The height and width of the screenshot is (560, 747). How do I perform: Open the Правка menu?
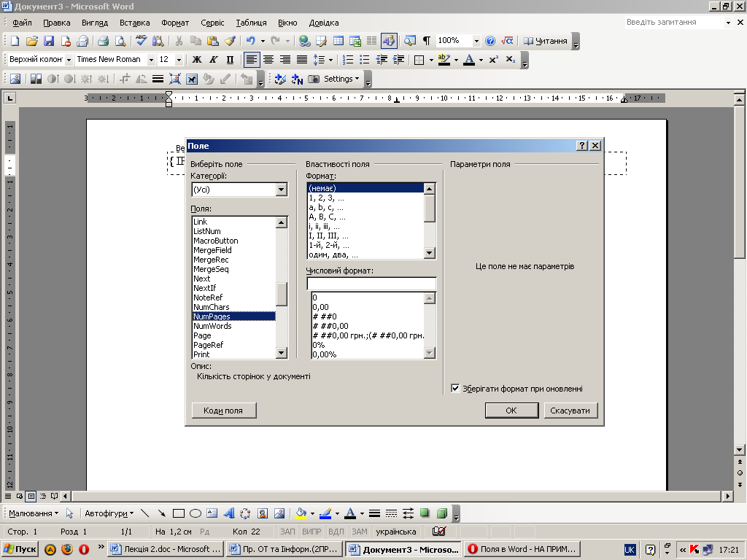tap(57, 23)
